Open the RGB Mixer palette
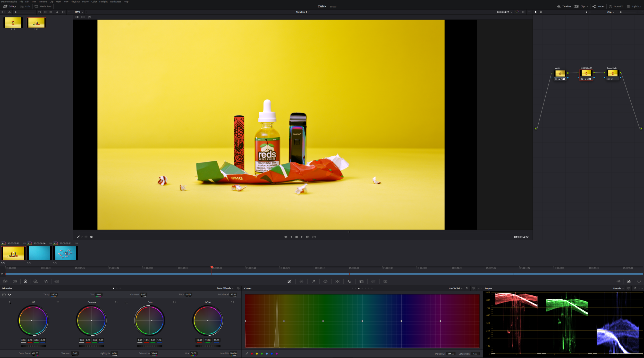The image size is (644, 358). (46, 281)
